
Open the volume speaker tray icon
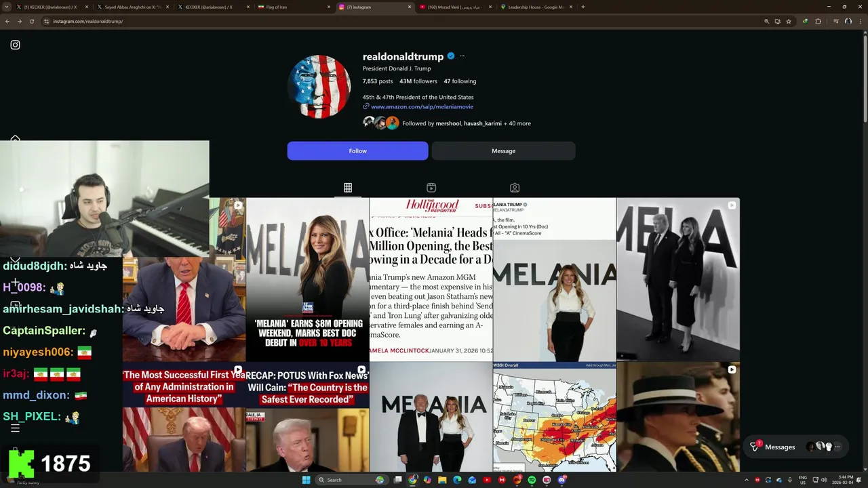tap(824, 480)
